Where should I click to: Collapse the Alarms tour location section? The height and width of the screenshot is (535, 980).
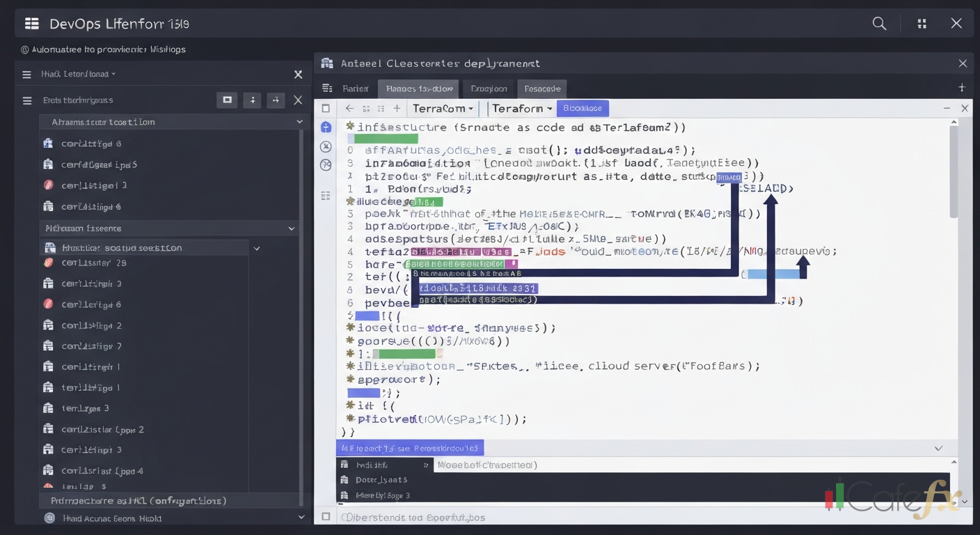299,121
